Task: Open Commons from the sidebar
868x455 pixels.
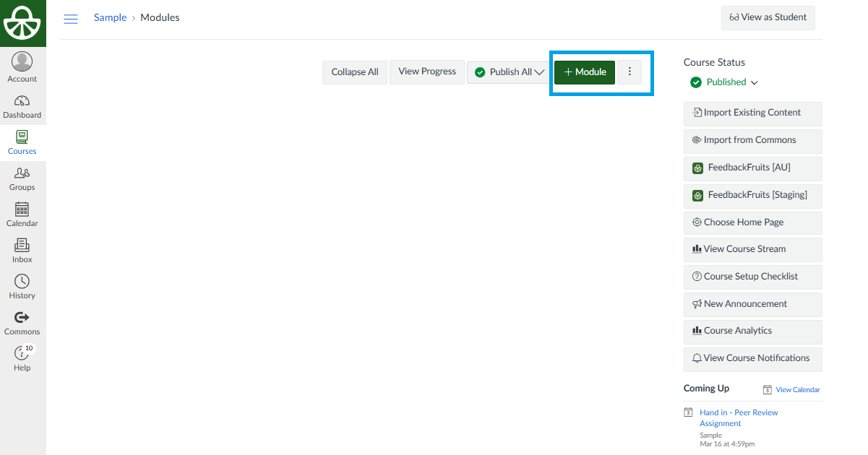Action: click(22, 323)
